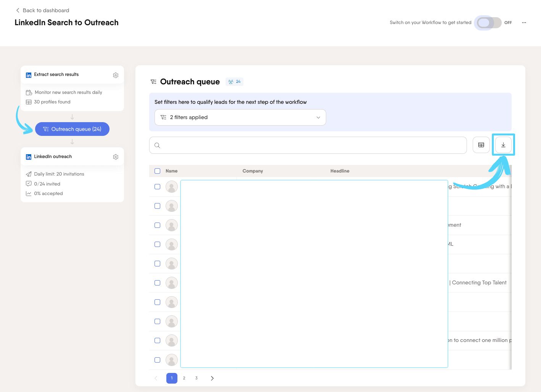Click the avatar in the 'Connecting Top Talent' row

pyautogui.click(x=172, y=283)
